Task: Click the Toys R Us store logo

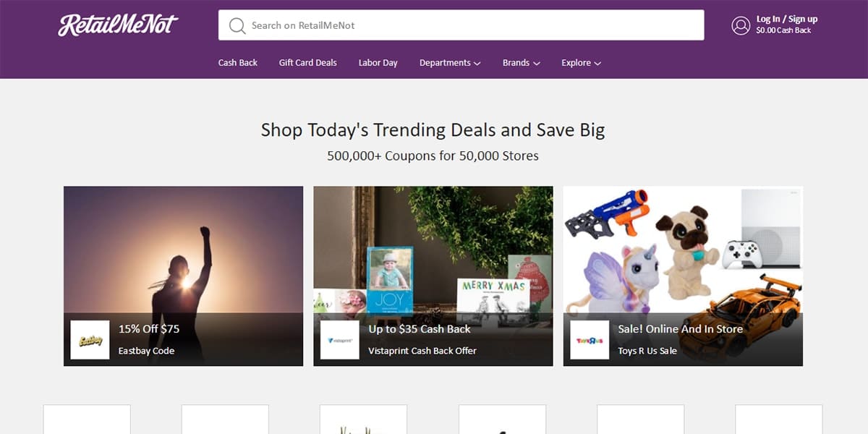Action: (x=590, y=340)
